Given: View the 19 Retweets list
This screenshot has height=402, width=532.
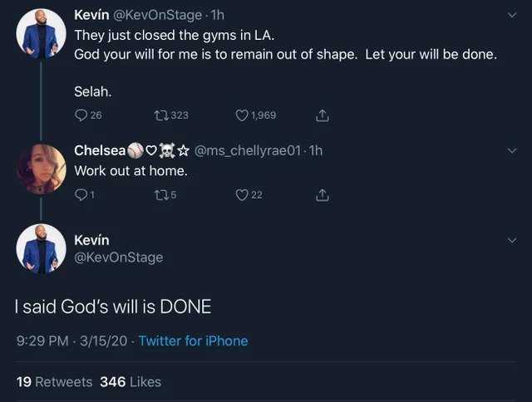Looking at the screenshot, I should point(54,382).
